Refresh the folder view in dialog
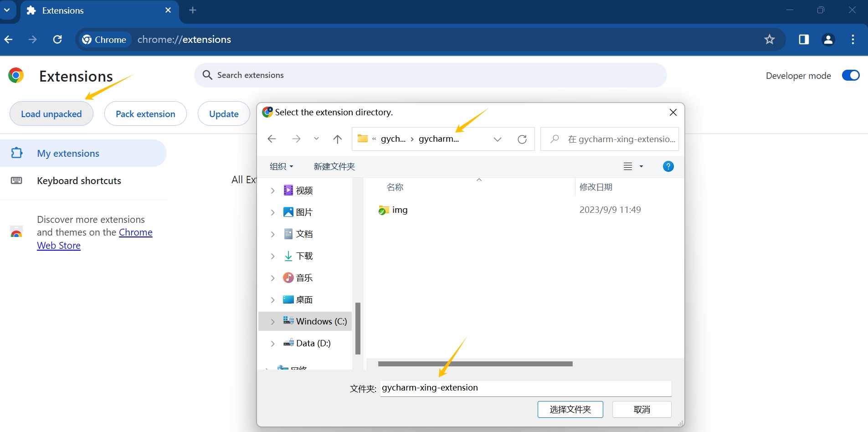The image size is (868, 432). pyautogui.click(x=522, y=139)
